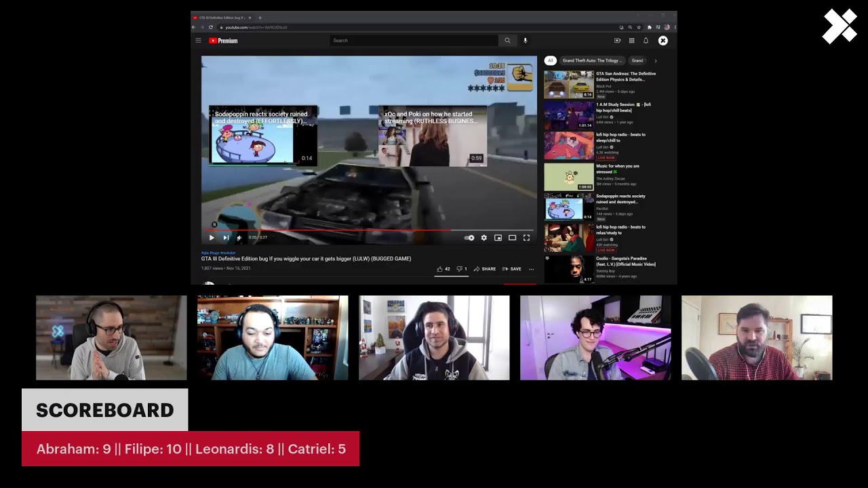The width and height of the screenshot is (868, 488).
Task: Open the Create video camera icon
Action: click(x=617, y=41)
